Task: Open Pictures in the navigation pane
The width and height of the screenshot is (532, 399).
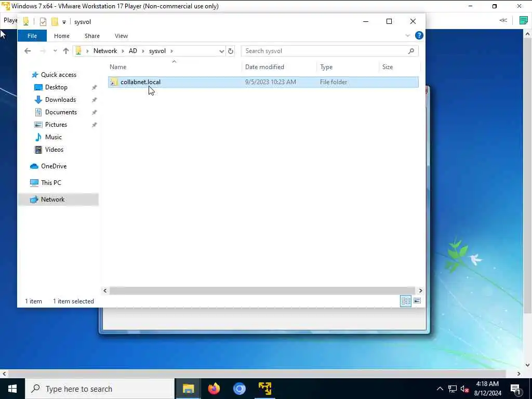Action: (56, 125)
